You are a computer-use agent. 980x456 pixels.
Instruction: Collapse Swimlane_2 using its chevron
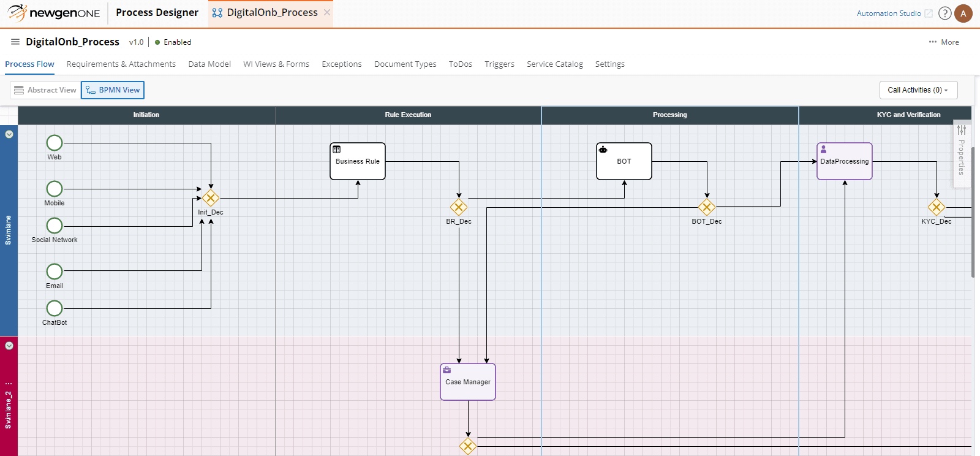(x=9, y=346)
